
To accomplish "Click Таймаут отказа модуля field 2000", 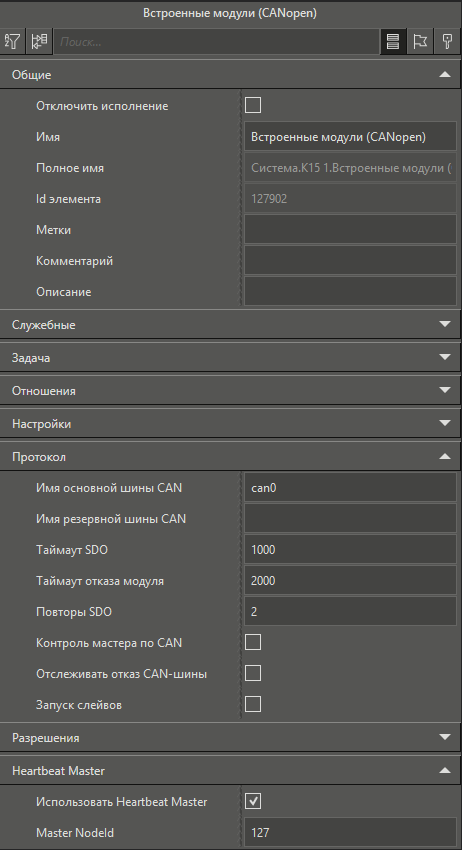I will coord(350,580).
